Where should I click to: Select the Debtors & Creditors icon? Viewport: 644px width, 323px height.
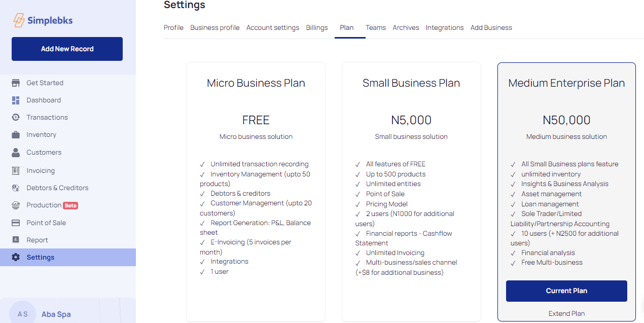(16, 188)
